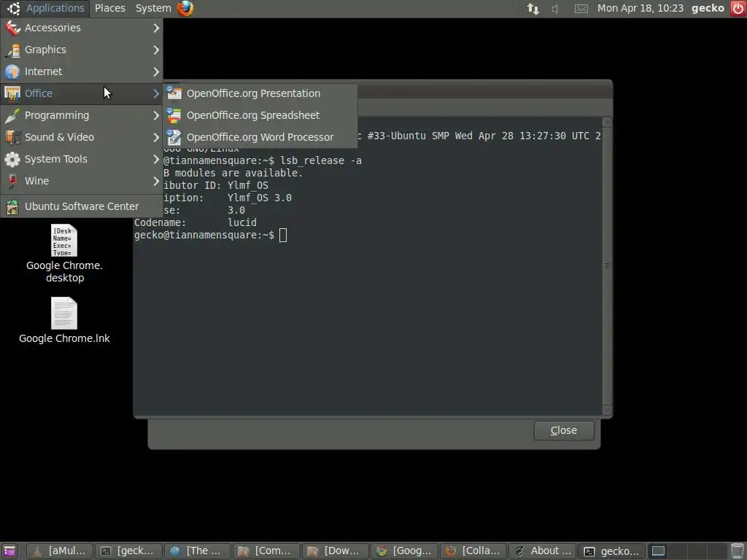Switch to aMul... taskbar window

point(60,551)
